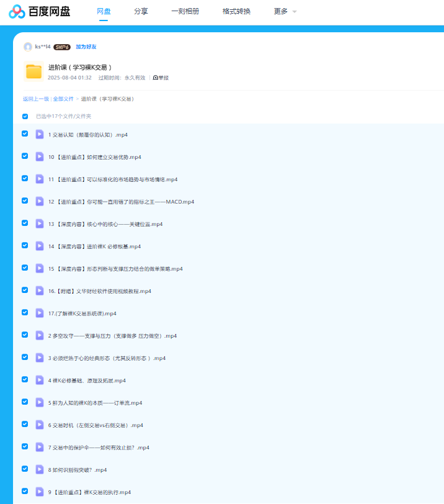Open file 8 如何识别假突破.mp4
The image size is (444, 504).
pyautogui.click(x=78, y=470)
